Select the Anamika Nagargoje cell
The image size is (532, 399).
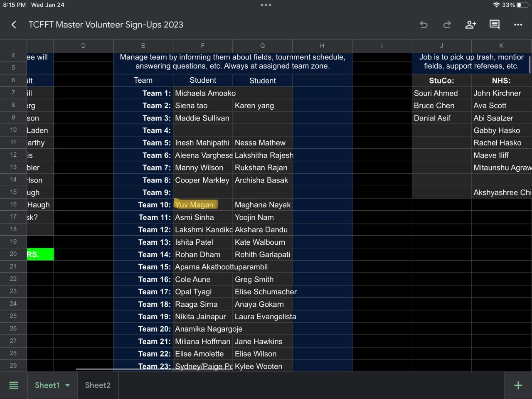coord(203,329)
